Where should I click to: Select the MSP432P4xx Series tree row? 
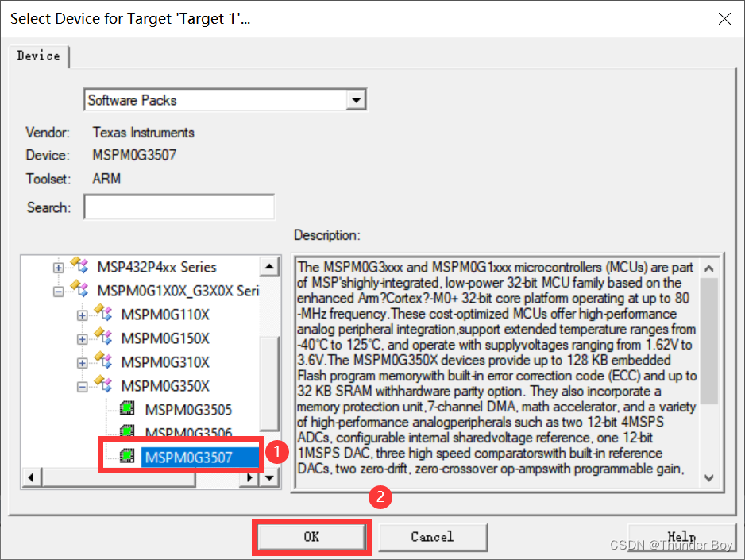[156, 267]
